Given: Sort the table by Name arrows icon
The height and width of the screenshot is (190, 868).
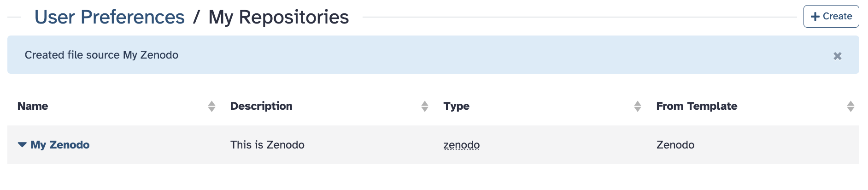Looking at the screenshot, I should 211,107.
